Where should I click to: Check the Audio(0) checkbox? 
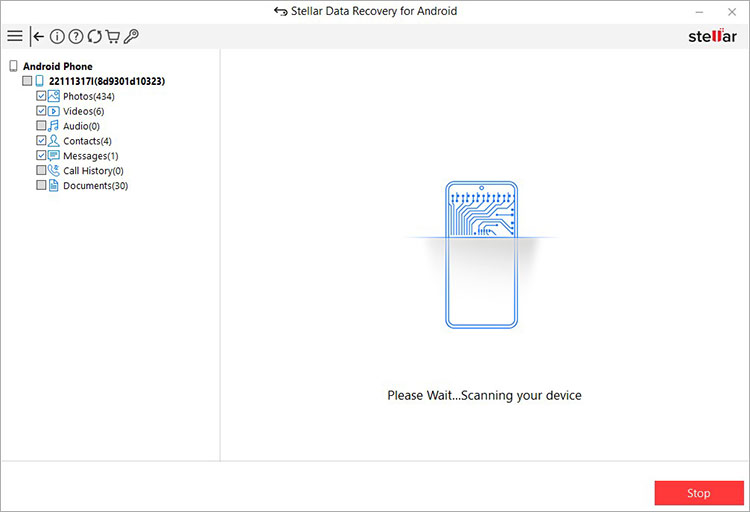(x=41, y=126)
